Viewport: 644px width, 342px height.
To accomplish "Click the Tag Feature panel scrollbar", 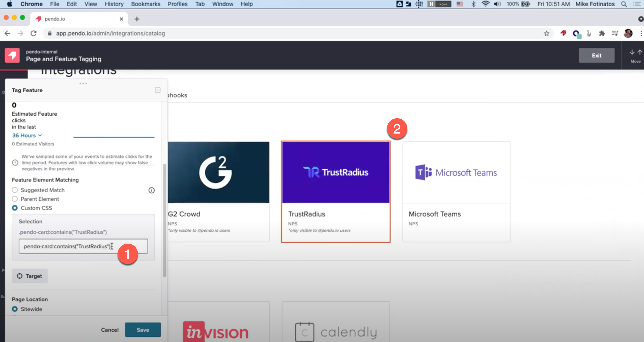I will pos(164,220).
